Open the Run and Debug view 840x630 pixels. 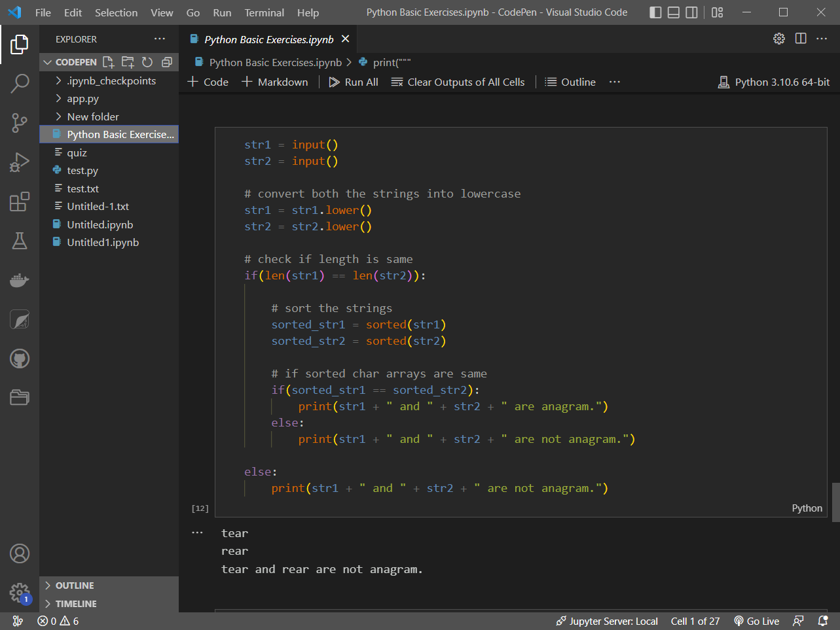tap(20, 162)
